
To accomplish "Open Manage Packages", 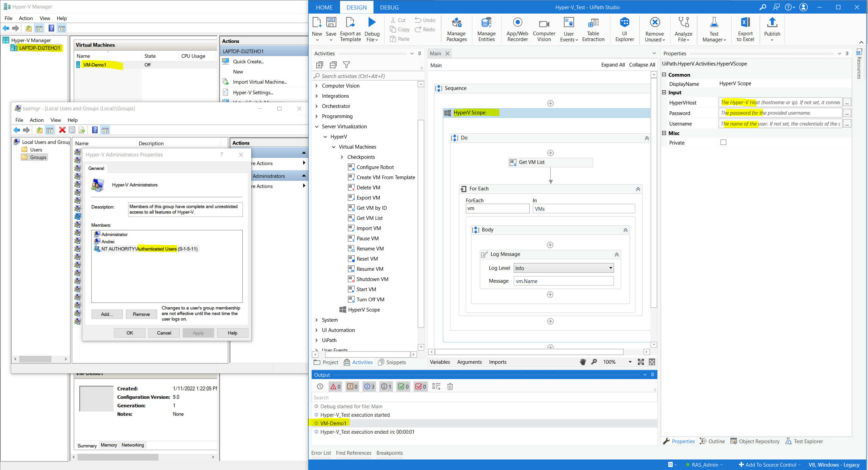I will tap(456, 30).
